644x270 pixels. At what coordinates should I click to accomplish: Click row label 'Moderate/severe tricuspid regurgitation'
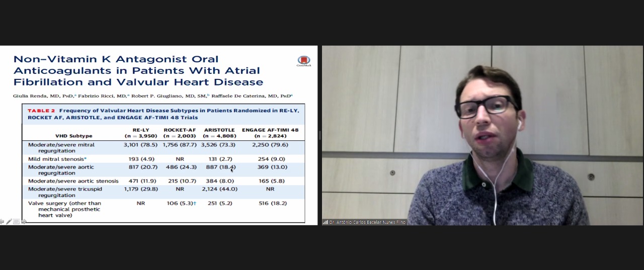pos(65,192)
